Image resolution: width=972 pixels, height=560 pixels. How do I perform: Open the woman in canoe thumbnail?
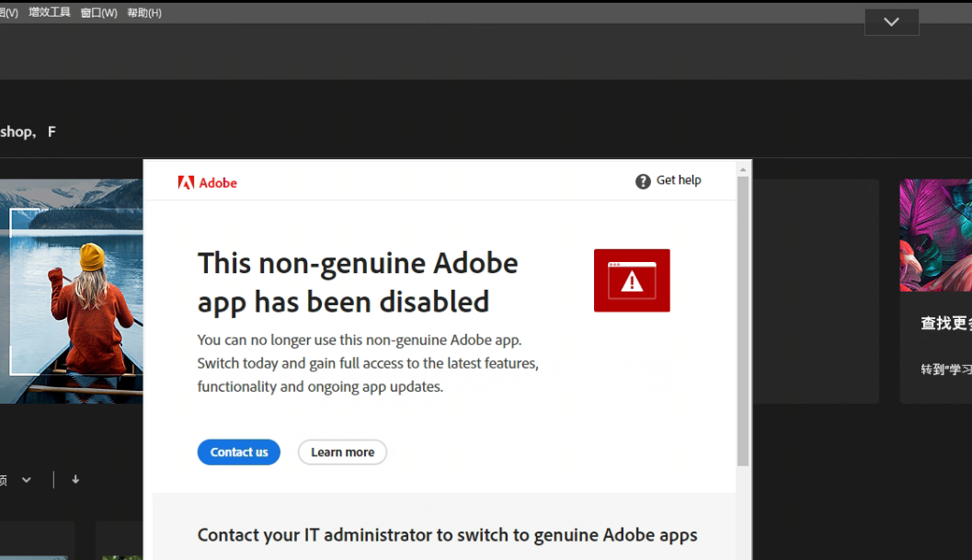(72, 291)
